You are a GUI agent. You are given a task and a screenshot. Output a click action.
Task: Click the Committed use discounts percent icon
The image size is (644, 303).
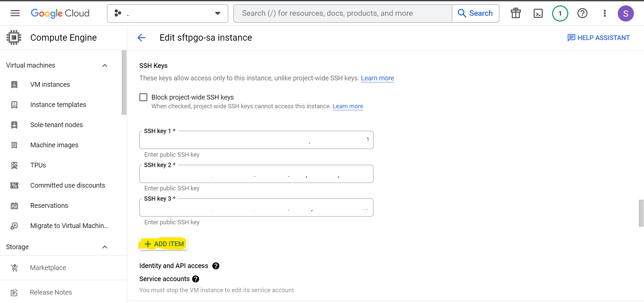(x=14, y=185)
